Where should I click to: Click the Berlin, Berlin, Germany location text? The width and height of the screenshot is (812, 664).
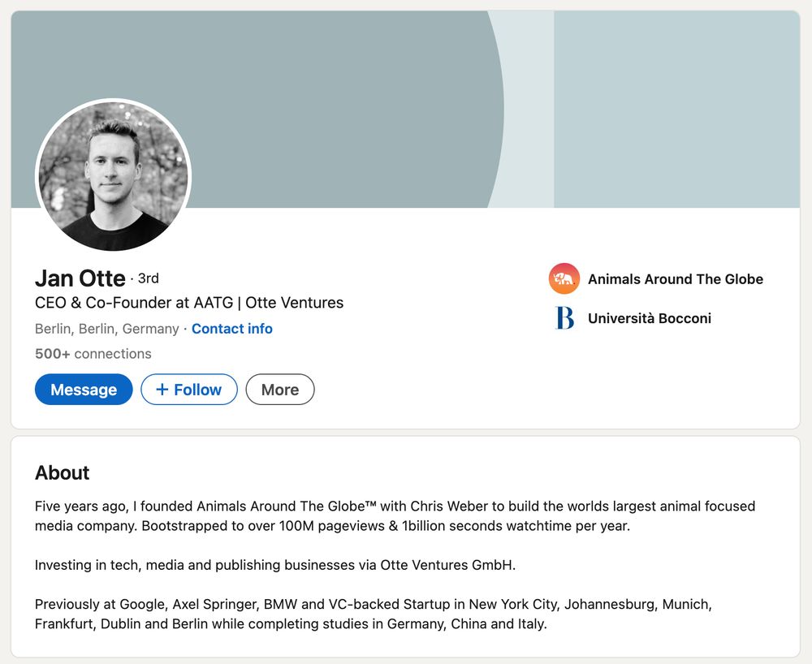[106, 329]
